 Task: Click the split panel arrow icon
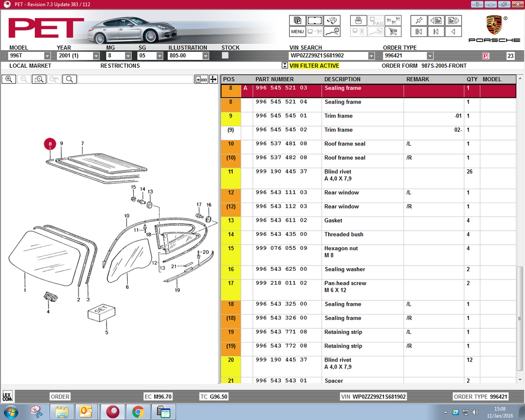(x=213, y=79)
